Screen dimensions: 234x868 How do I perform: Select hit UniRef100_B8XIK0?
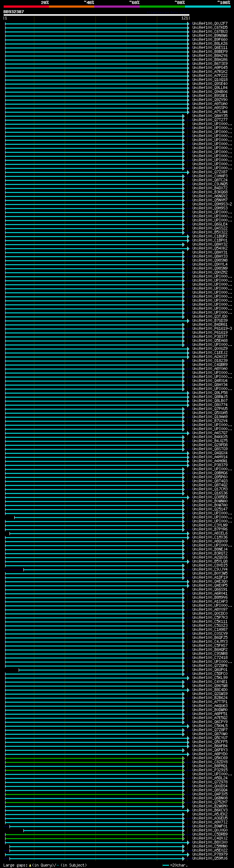[x=210, y=842]
